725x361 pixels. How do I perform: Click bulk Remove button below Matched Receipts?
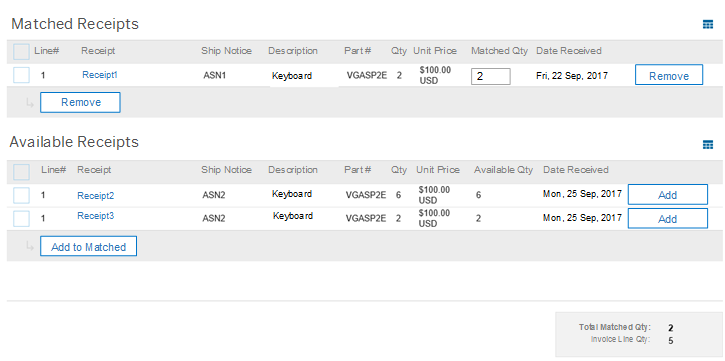click(x=80, y=102)
